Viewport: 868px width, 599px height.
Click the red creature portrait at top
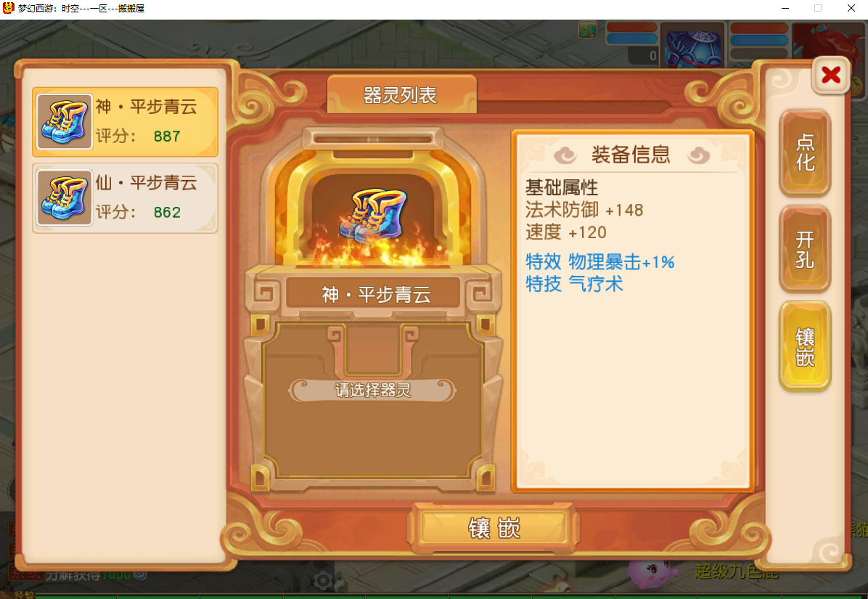click(x=829, y=41)
